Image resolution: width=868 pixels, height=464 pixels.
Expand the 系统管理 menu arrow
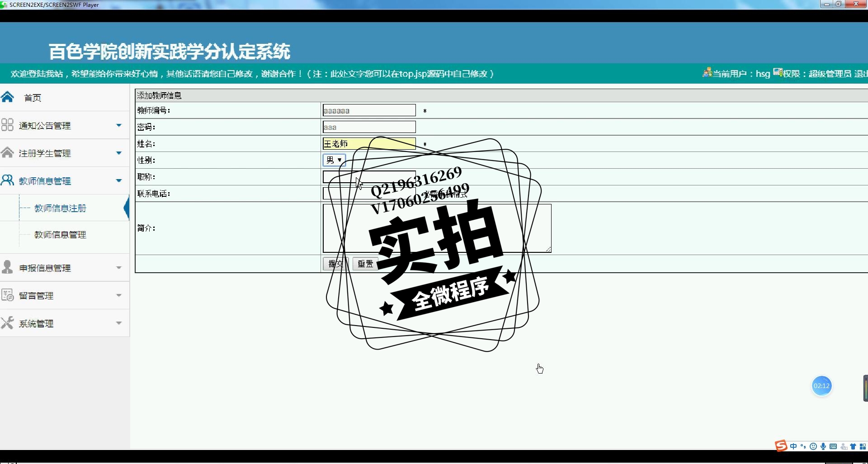119,323
